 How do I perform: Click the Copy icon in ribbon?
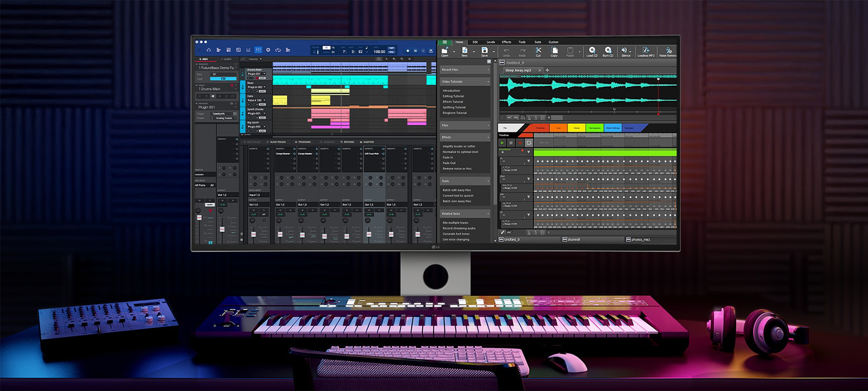click(554, 51)
